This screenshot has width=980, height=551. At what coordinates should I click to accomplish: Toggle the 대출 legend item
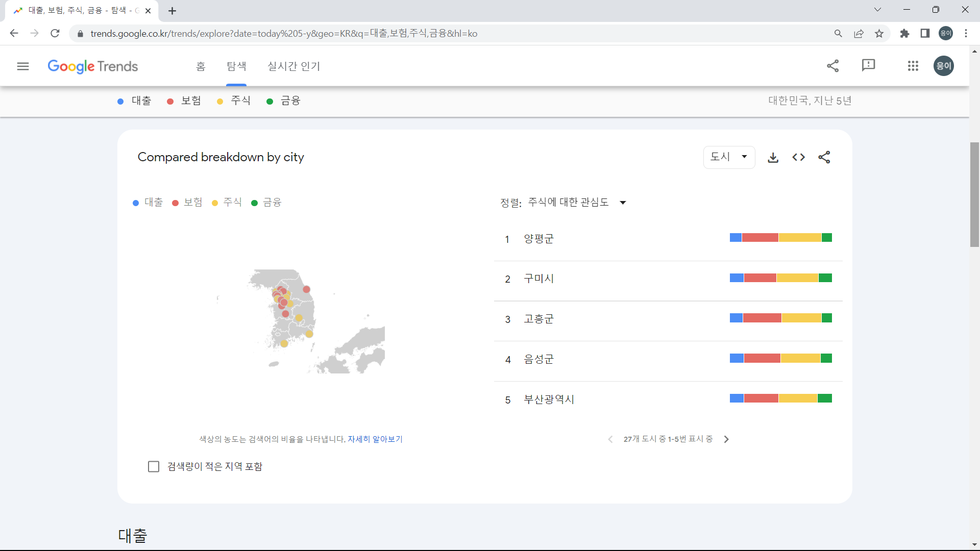(147, 202)
